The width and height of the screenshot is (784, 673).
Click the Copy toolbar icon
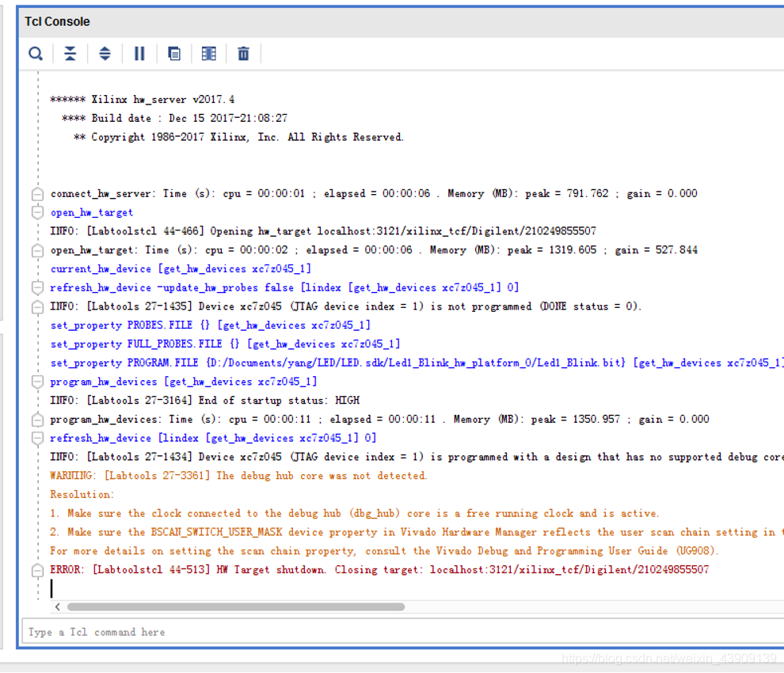click(174, 54)
